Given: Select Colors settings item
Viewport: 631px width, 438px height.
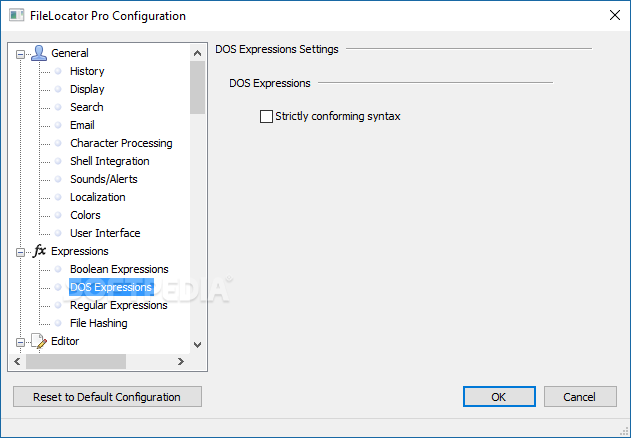Looking at the screenshot, I should [x=85, y=215].
